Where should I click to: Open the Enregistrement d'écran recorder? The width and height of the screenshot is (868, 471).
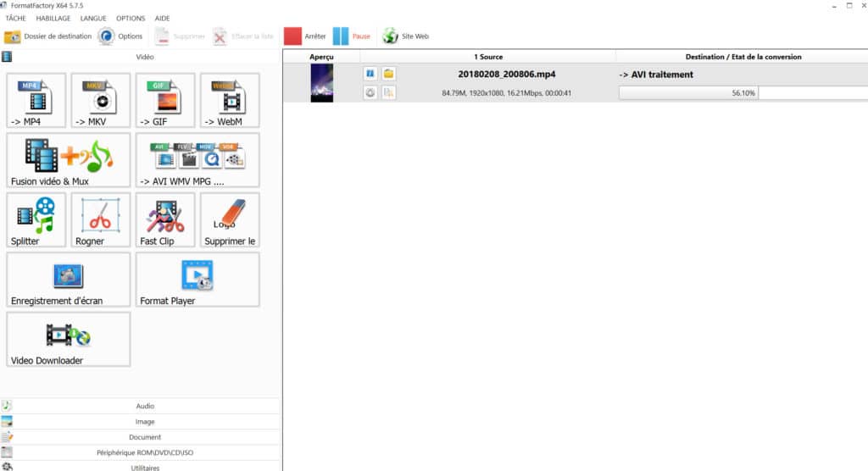coord(68,280)
